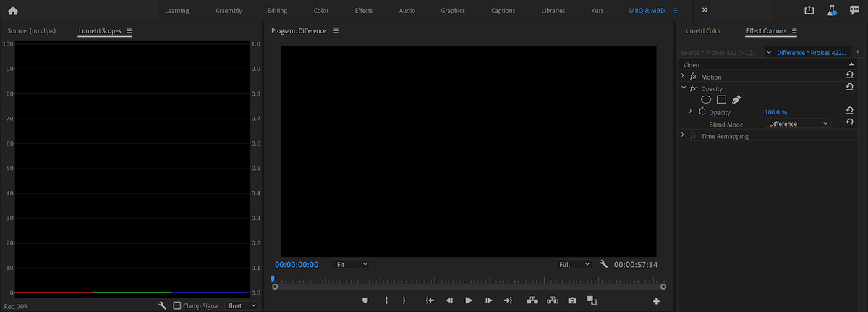Expand the Motion effect properties
868x312 pixels.
tap(683, 77)
